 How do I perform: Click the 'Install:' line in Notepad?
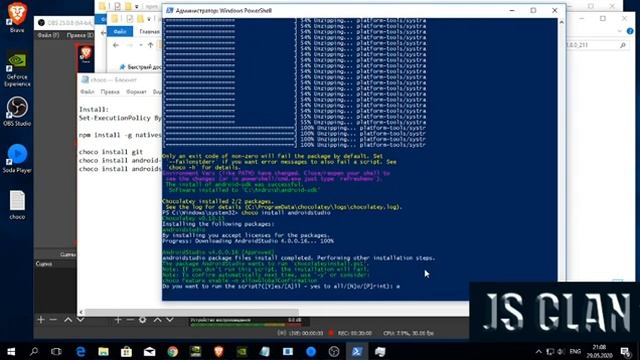click(94, 109)
